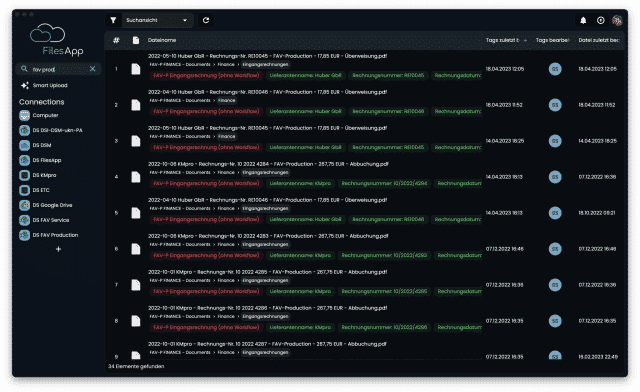
Task: Open row 1 file '2022-05-10 Huber GbR' RE10045
Action: pyautogui.click(x=267, y=56)
